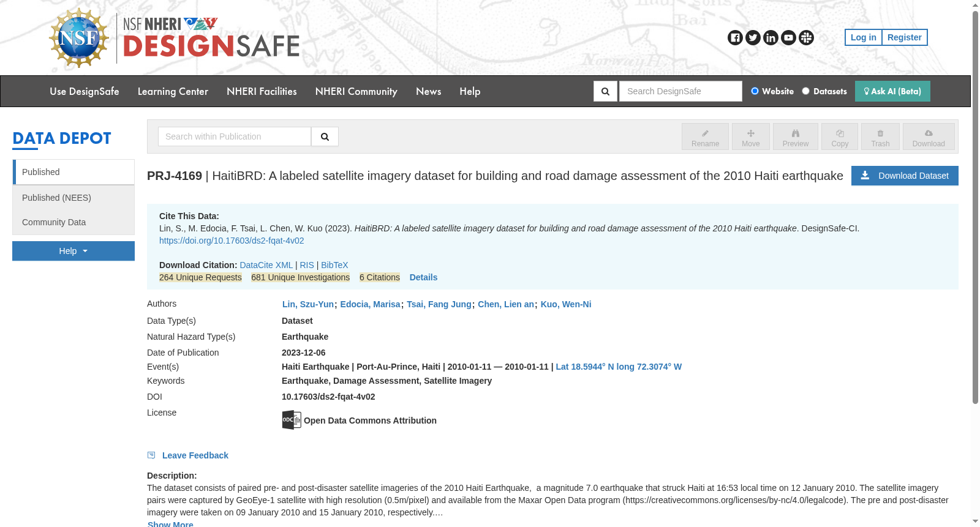
Task: Click the Open Data Commons license icon
Action: point(292,420)
